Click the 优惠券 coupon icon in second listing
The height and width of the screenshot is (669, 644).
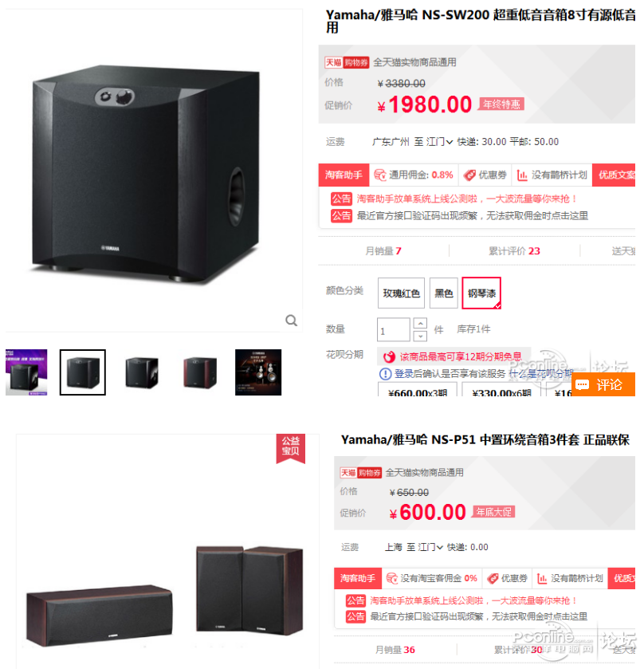click(x=493, y=578)
